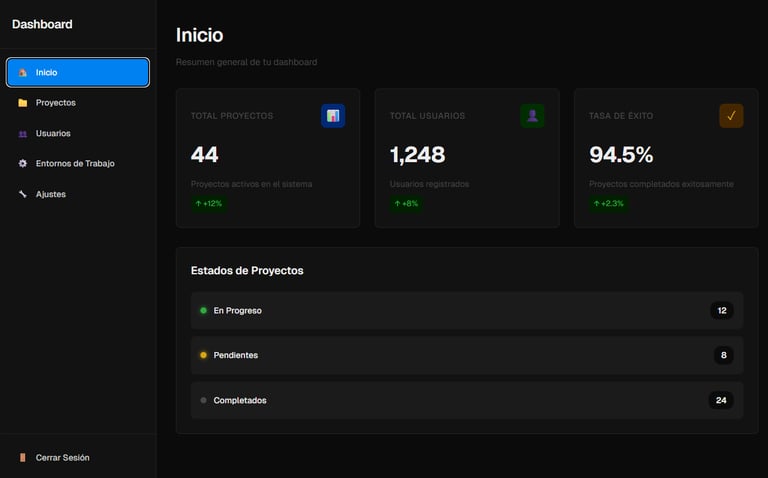Click the TOTAL USUARIOS card label
Screen dimensions: 768x478
pyautogui.click(x=428, y=116)
